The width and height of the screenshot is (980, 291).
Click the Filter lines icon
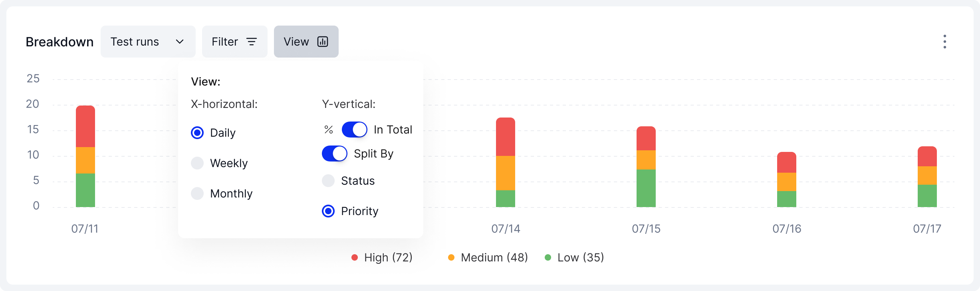point(252,42)
